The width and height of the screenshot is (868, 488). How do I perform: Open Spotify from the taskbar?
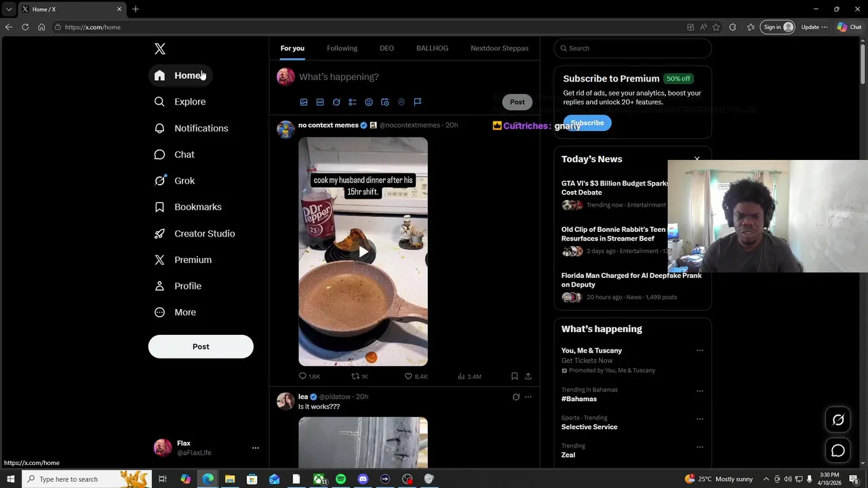tap(340, 479)
